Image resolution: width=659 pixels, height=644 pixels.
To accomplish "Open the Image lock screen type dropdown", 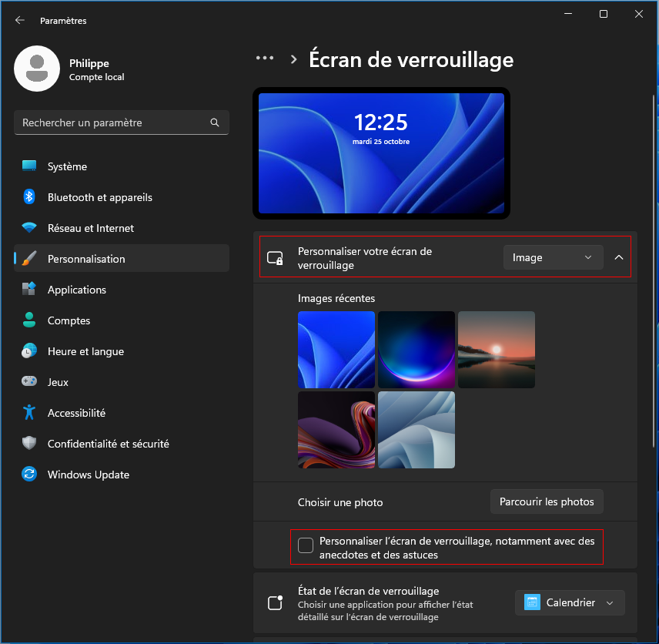I will tap(553, 257).
